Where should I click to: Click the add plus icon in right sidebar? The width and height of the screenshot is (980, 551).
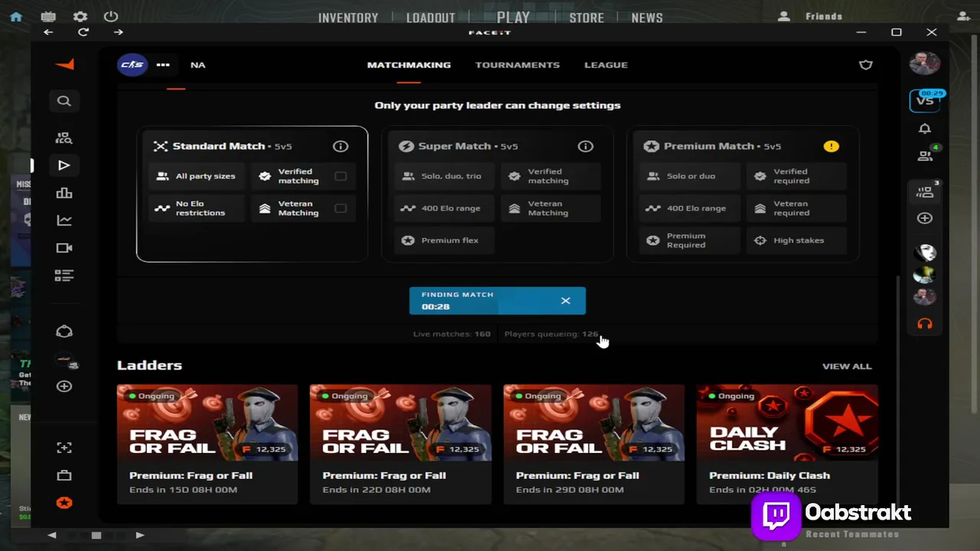click(x=925, y=219)
